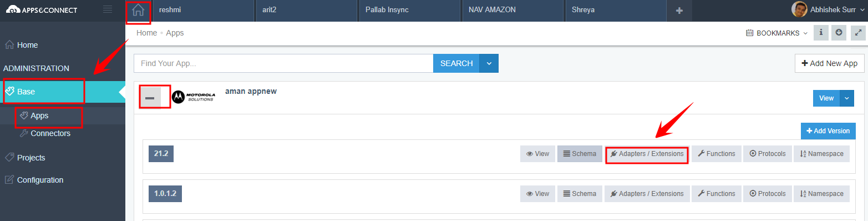Screen dimensions: 868x221
Task: Open Protocols for version 21.2
Action: tap(768, 154)
